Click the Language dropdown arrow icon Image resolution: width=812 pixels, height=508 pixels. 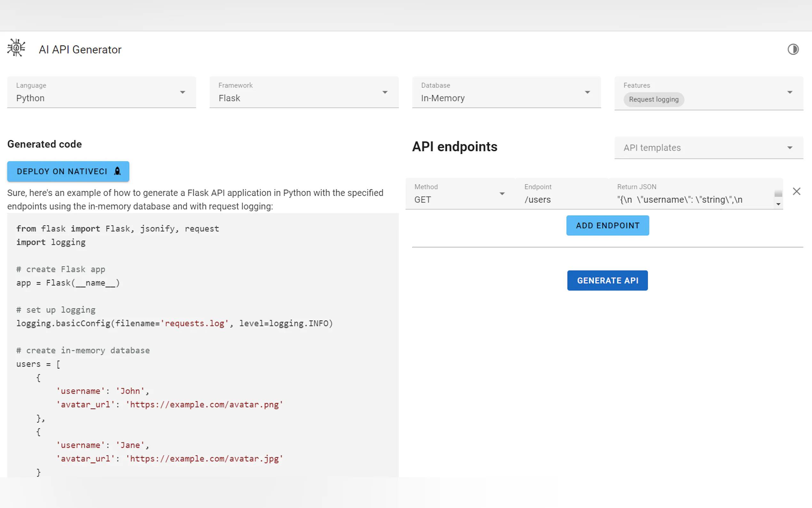click(x=182, y=92)
